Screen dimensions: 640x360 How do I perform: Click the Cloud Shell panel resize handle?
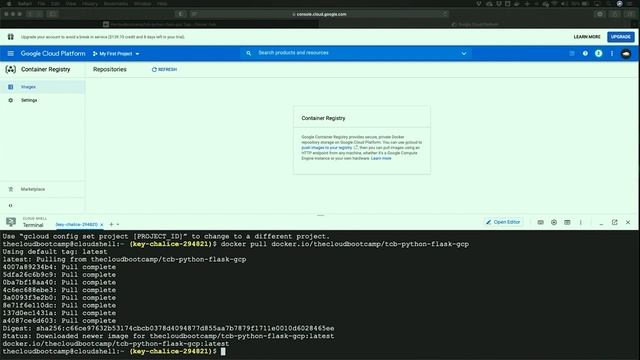(x=320, y=215)
